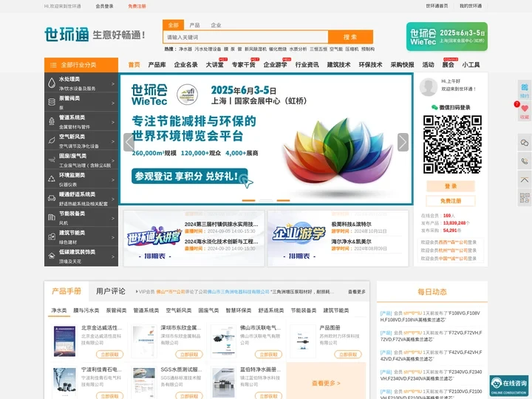Open the 世环通首页 link in the top bar
The height and width of the screenshot is (399, 532).
coord(437,6)
